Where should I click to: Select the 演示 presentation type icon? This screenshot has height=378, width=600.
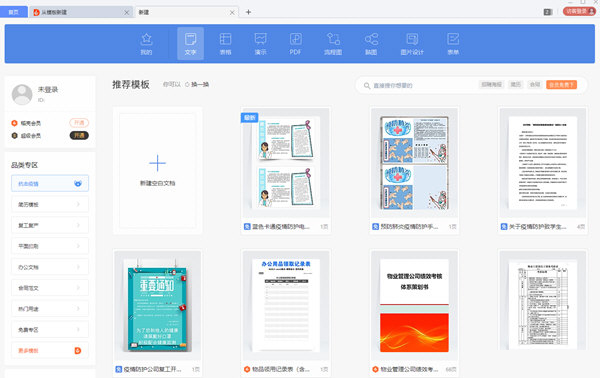(x=261, y=44)
